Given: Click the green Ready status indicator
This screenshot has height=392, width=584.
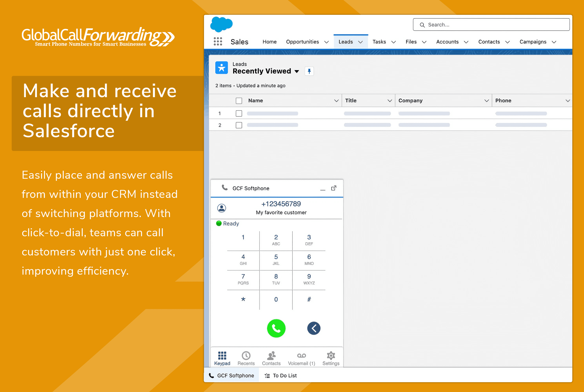Looking at the screenshot, I should click(219, 223).
